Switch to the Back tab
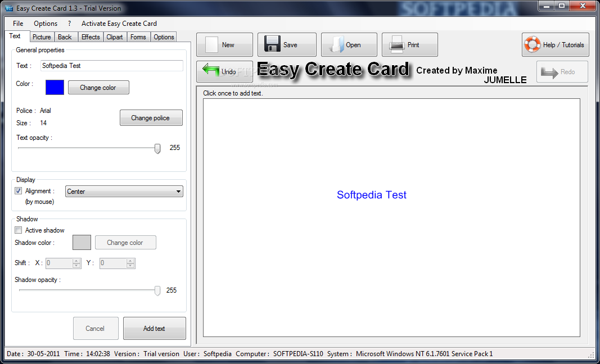This screenshot has height=364, width=600. click(x=65, y=37)
